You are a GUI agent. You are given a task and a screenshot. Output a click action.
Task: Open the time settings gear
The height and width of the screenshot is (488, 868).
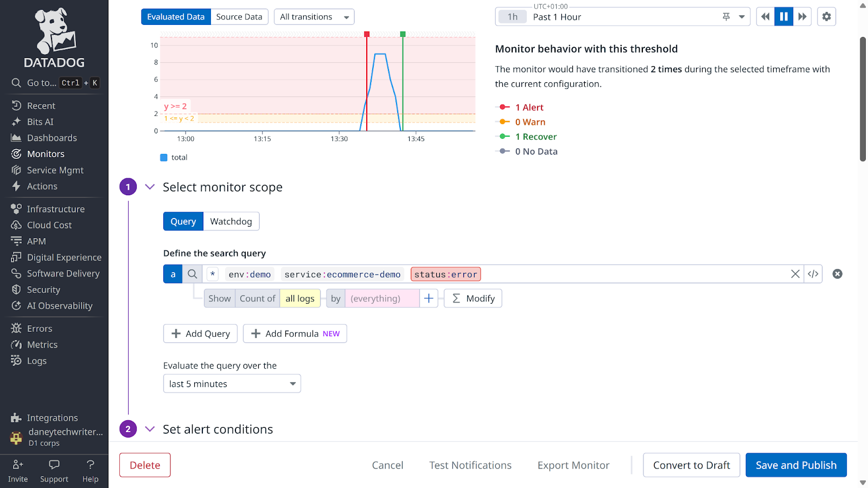[826, 16]
